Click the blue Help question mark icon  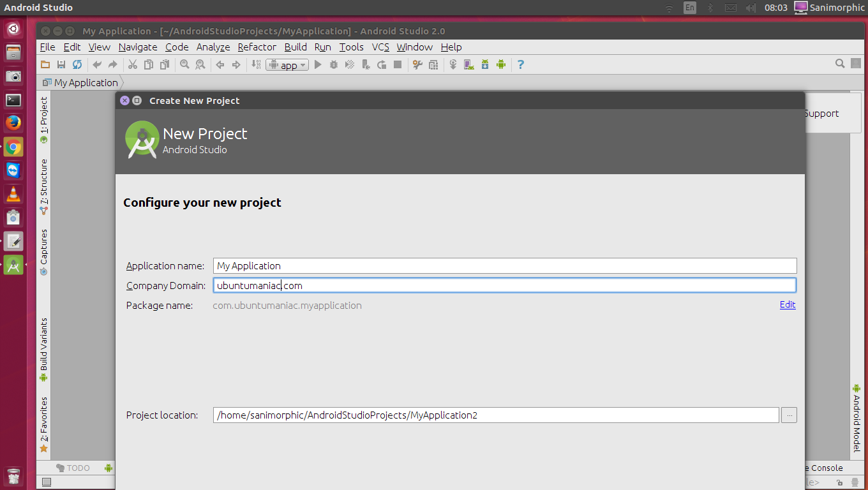521,64
